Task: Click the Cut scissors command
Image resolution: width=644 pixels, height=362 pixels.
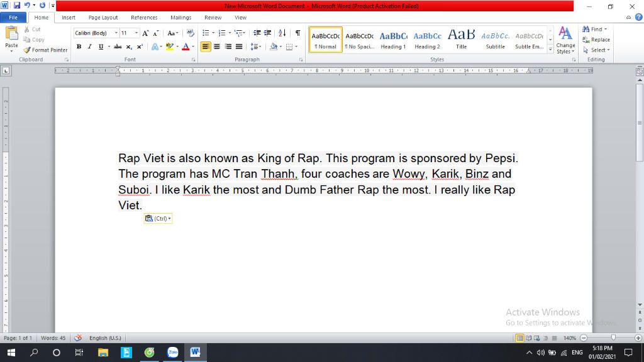Action: tap(33, 29)
